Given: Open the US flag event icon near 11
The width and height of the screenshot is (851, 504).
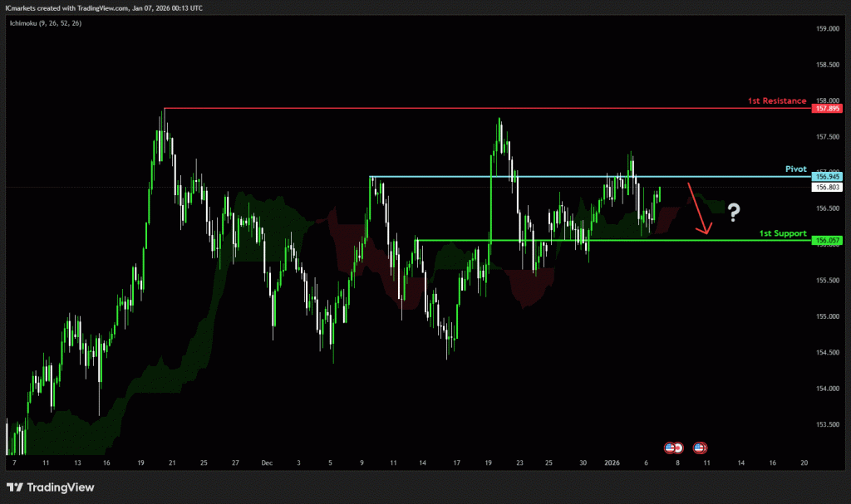Looking at the screenshot, I should [700, 448].
